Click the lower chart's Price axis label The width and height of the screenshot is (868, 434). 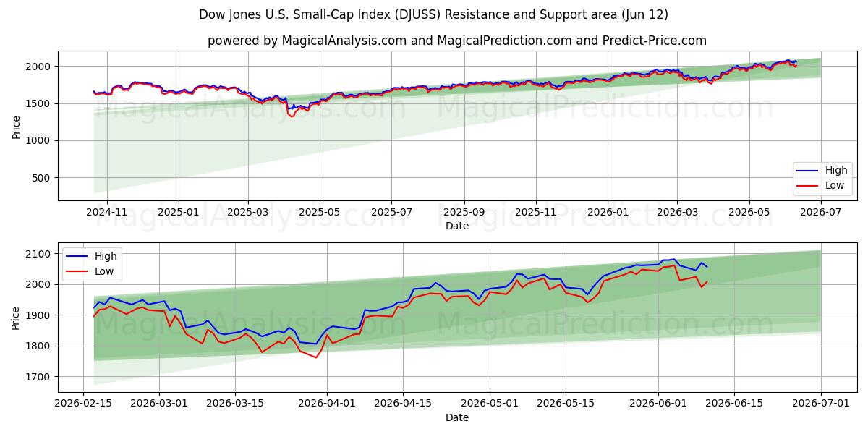[x=17, y=318]
